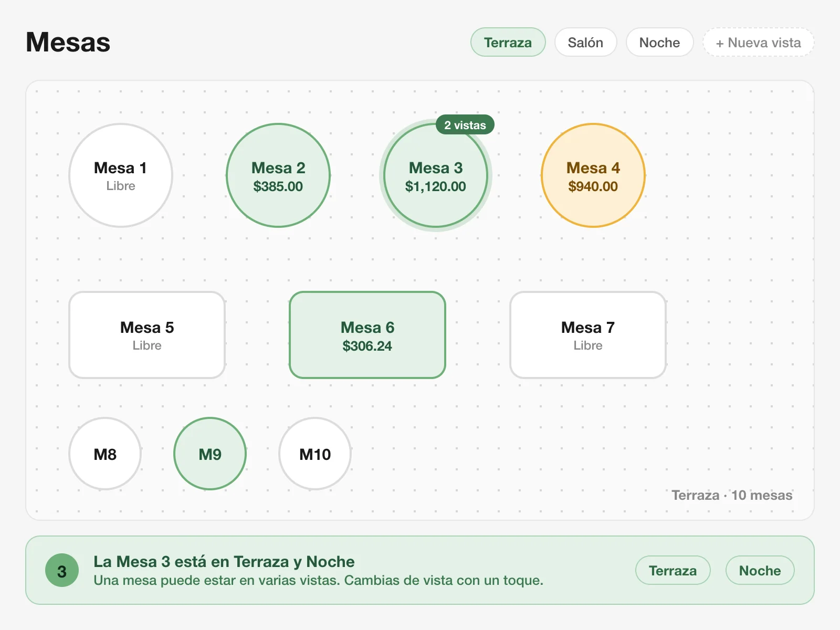Click the 2 vistas badge
This screenshot has width=840, height=630.
pyautogui.click(x=465, y=125)
